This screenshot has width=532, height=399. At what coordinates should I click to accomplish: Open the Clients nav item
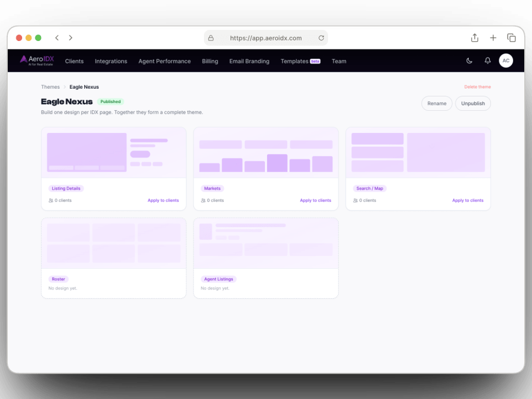[x=74, y=61]
